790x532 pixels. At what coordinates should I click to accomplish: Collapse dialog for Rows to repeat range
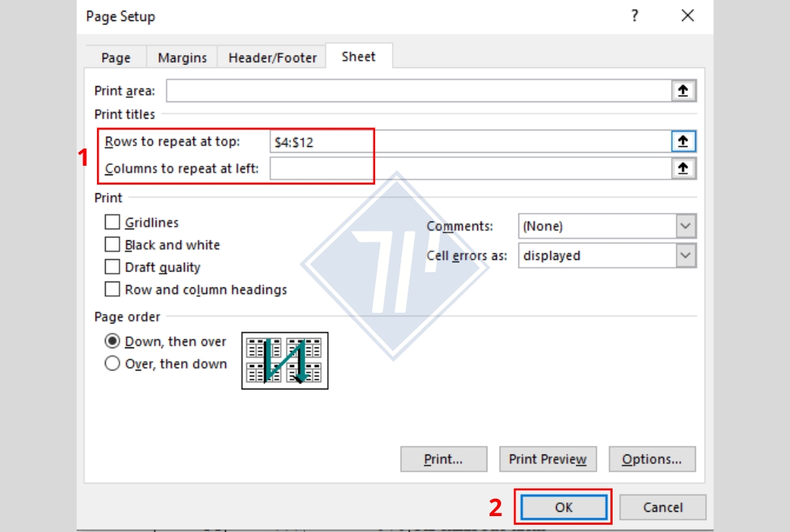click(683, 141)
